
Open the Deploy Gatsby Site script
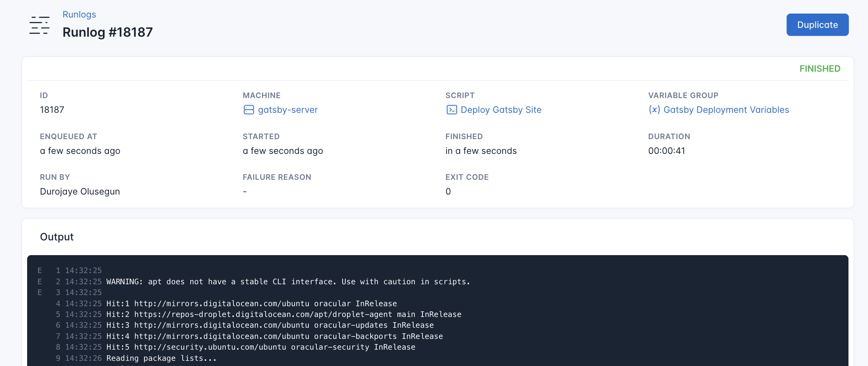click(501, 110)
